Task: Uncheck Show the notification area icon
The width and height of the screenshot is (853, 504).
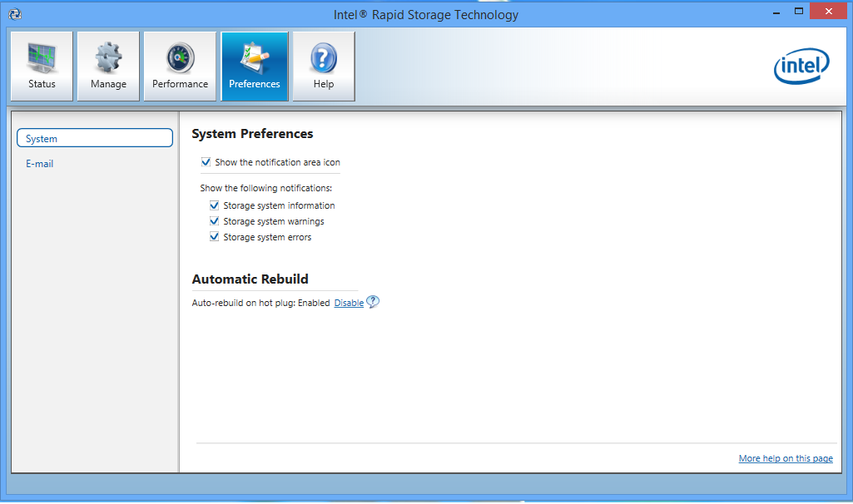Action: pos(206,162)
